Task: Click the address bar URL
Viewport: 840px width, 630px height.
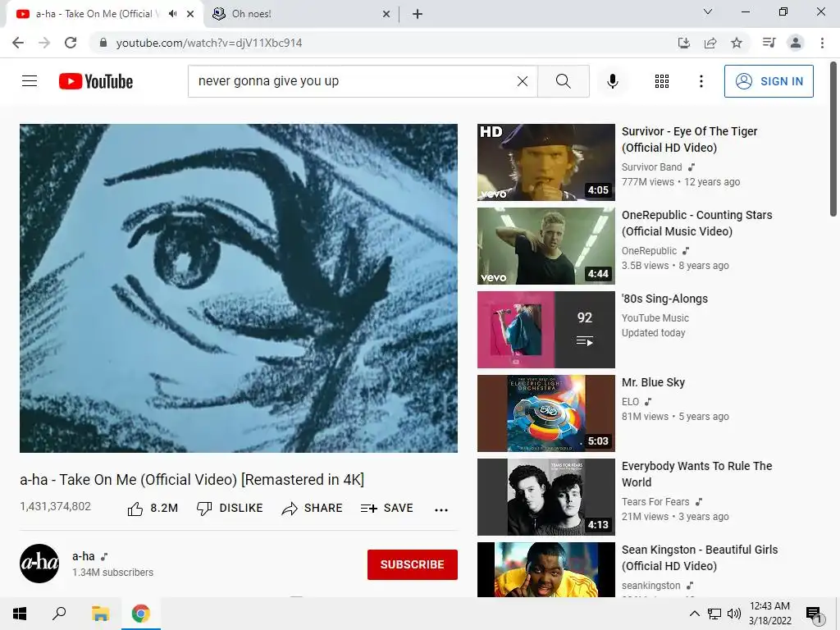Action: click(x=209, y=43)
